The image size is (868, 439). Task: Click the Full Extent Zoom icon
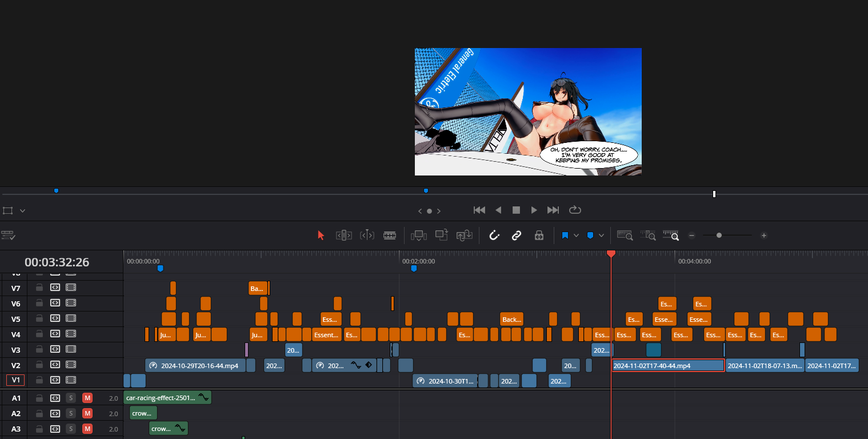(625, 236)
